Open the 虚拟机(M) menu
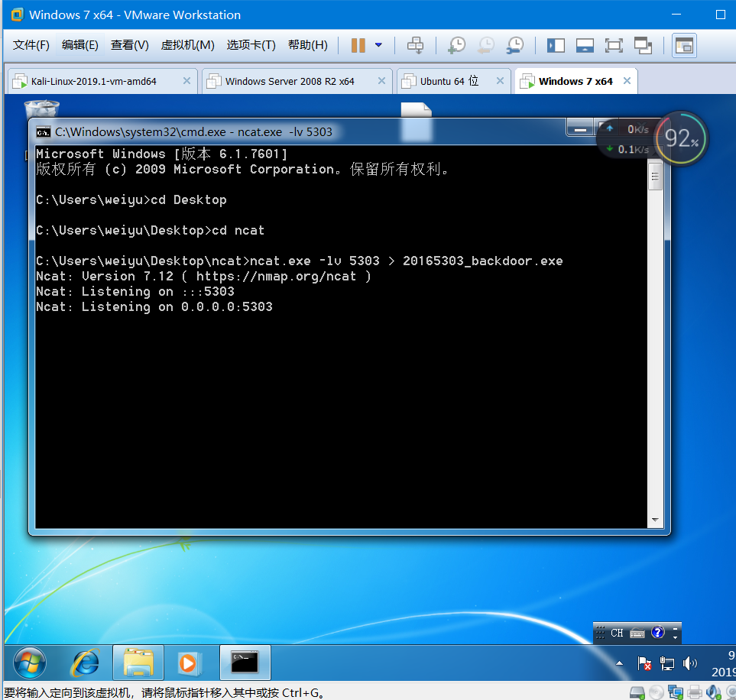 point(188,45)
